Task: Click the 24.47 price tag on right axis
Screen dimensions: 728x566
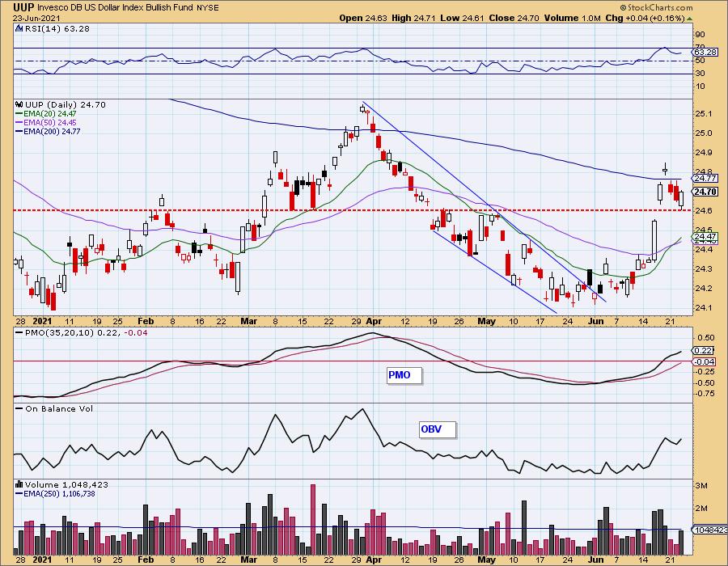Action: point(705,236)
